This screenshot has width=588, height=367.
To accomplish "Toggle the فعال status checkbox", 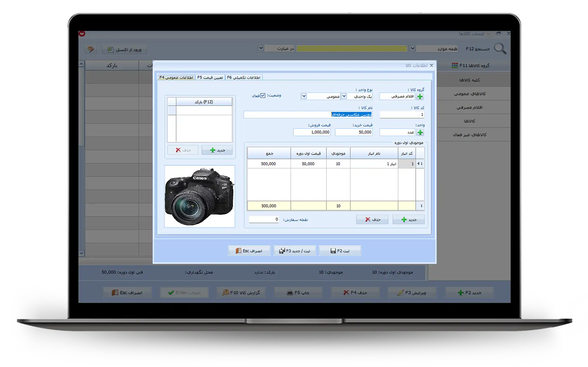I will point(263,96).
